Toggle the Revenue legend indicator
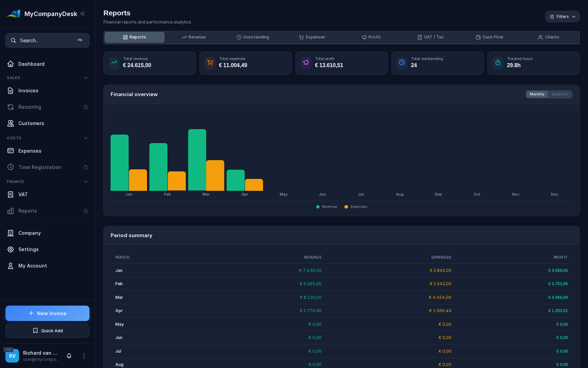Viewport: 588px width, 368px height. pos(317,206)
